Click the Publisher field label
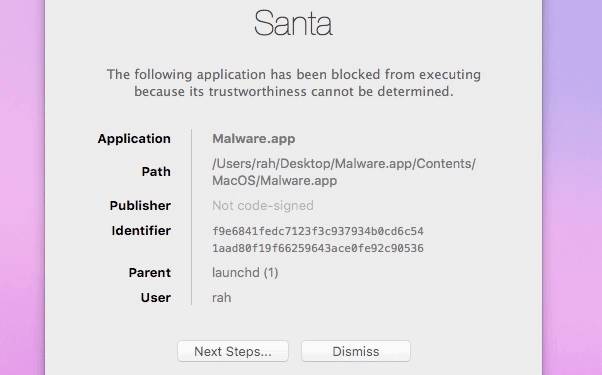The width and height of the screenshot is (602, 375). (x=140, y=206)
